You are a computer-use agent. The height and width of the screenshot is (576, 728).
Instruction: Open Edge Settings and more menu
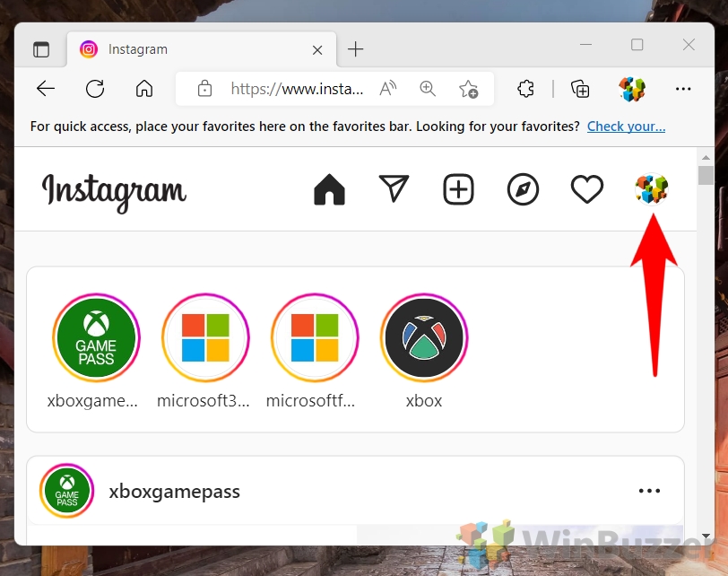pos(683,88)
